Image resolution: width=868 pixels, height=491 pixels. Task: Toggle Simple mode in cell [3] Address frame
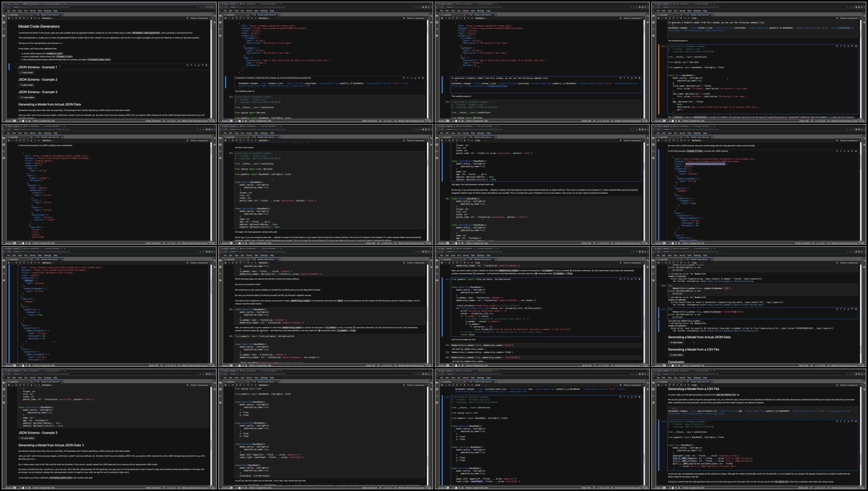447,243
